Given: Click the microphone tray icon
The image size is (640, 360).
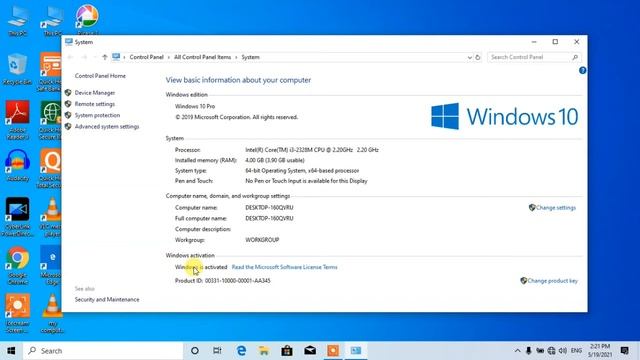Looking at the screenshot, I should pos(529,351).
